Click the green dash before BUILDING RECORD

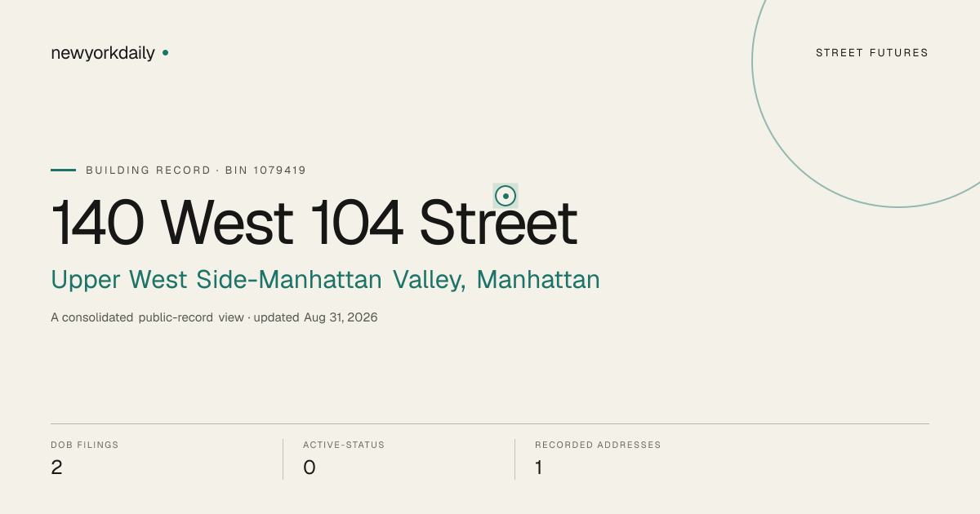[x=63, y=170]
